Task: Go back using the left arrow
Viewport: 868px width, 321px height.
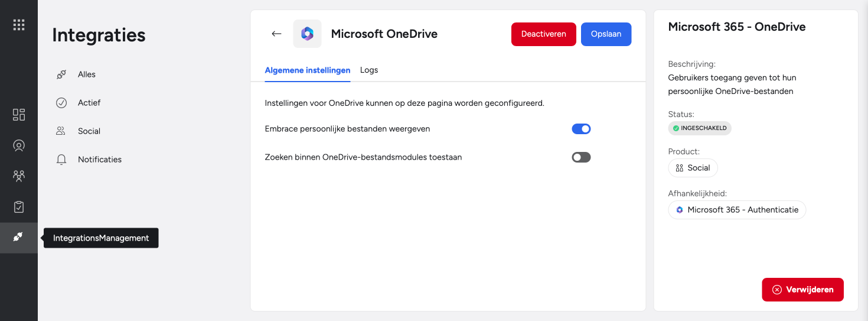Action: tap(276, 34)
